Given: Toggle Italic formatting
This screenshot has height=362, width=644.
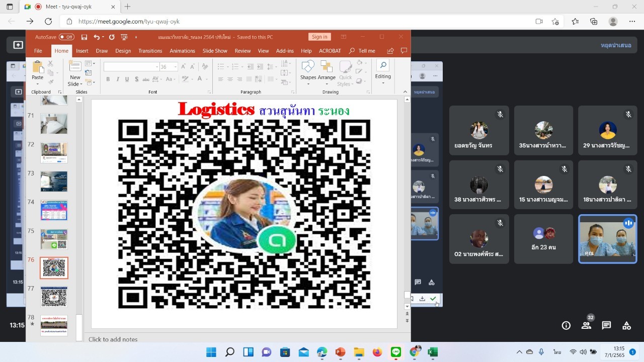Looking at the screenshot, I should pyautogui.click(x=117, y=79).
